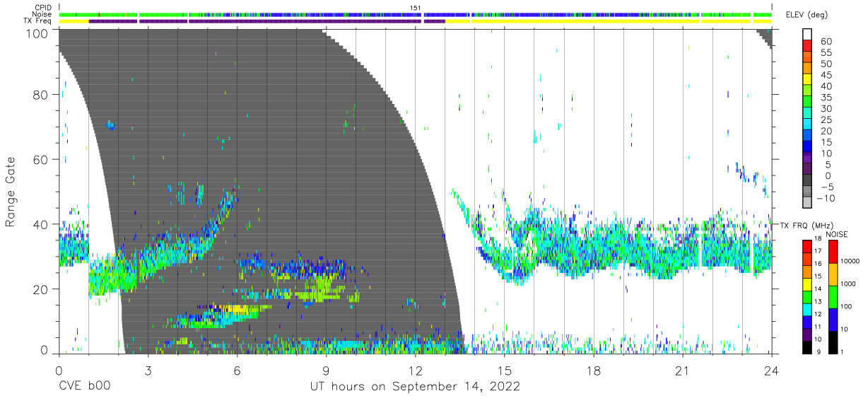This screenshot has width=868, height=401.
Task: Click the 'CPID' row label
Action: click(42, 8)
